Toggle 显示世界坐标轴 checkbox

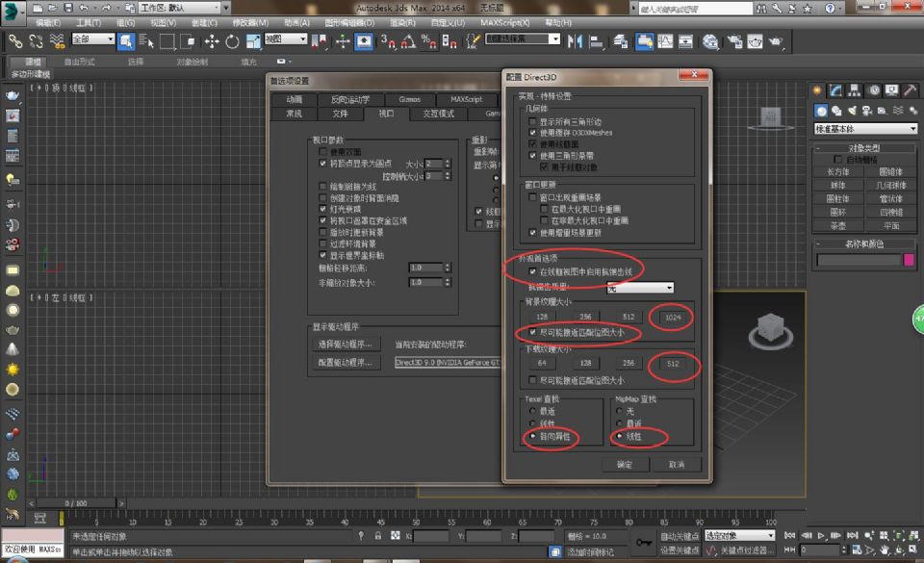(x=323, y=255)
